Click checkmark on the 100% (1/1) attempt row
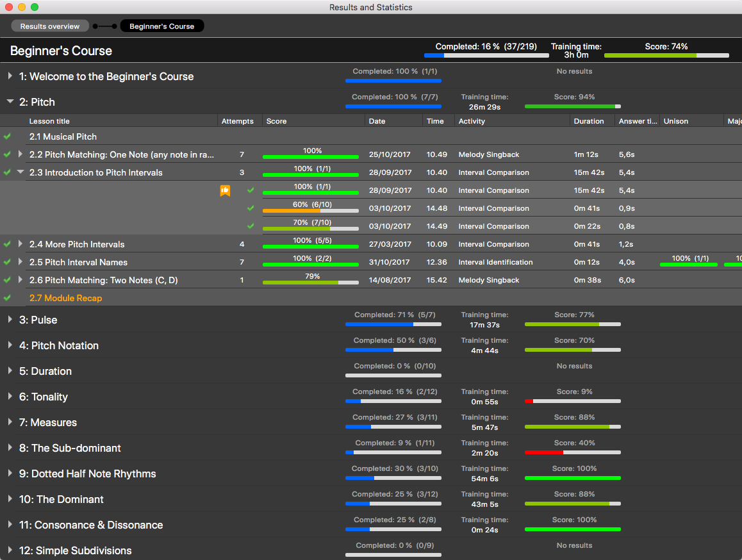 pyautogui.click(x=251, y=190)
